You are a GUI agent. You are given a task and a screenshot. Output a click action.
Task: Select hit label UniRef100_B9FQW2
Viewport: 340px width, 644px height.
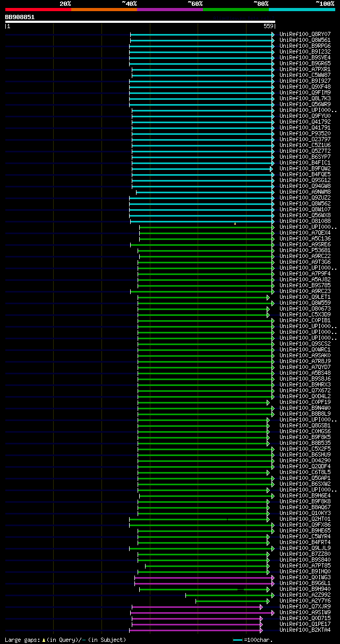pos(305,168)
